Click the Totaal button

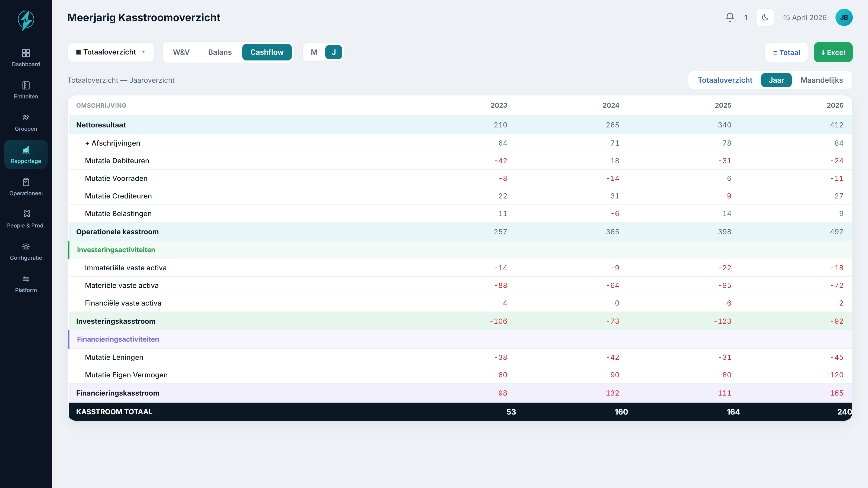tap(786, 53)
